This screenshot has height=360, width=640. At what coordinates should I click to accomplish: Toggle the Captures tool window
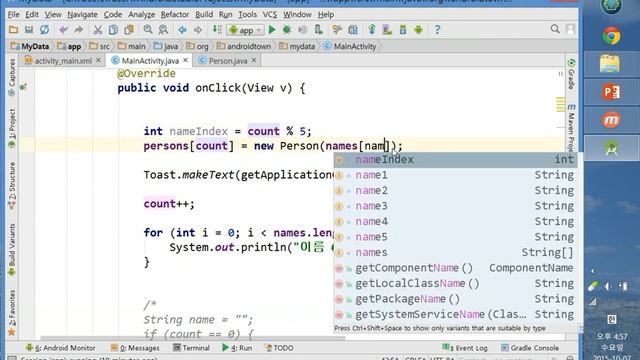12,78
